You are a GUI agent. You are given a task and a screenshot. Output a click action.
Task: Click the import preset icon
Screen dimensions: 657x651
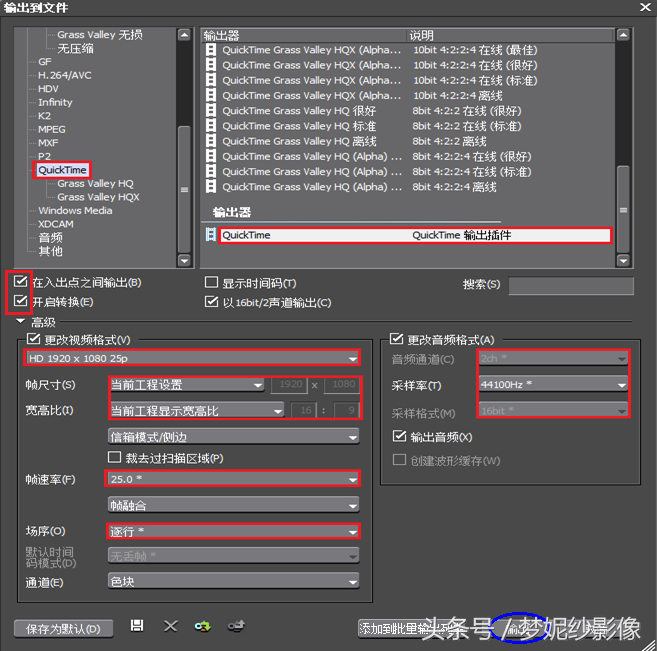click(x=203, y=625)
